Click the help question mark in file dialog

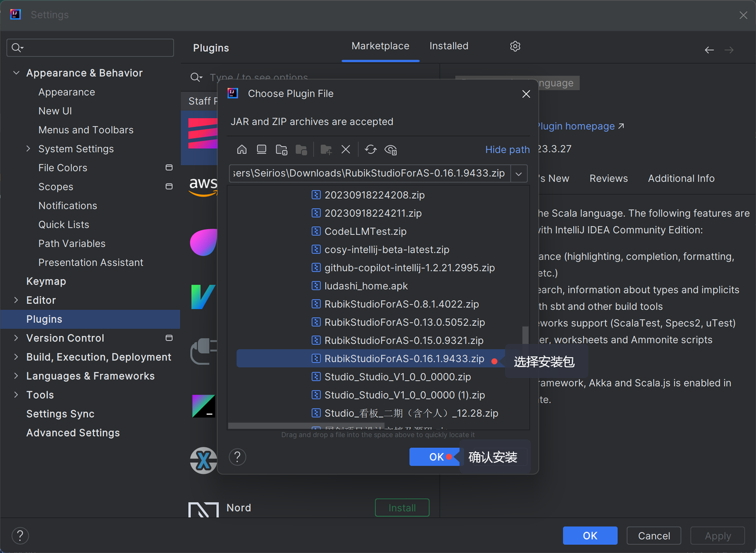pyautogui.click(x=237, y=457)
